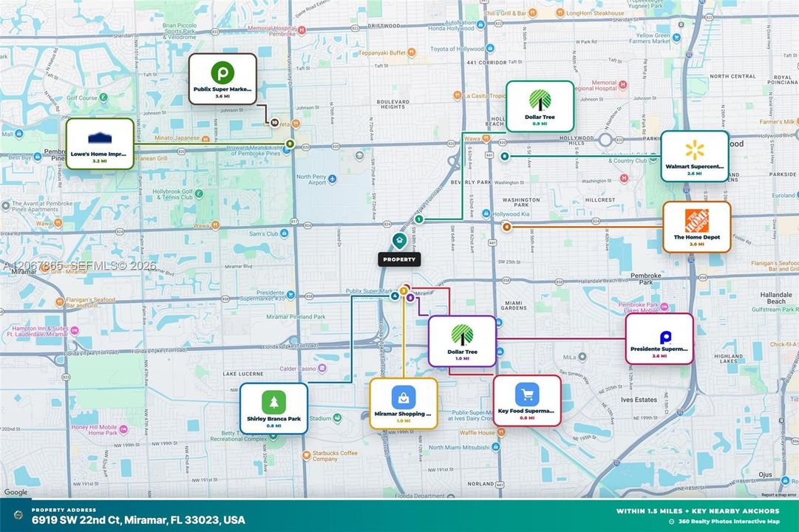Open the Miramar Shopping card

tap(403, 403)
